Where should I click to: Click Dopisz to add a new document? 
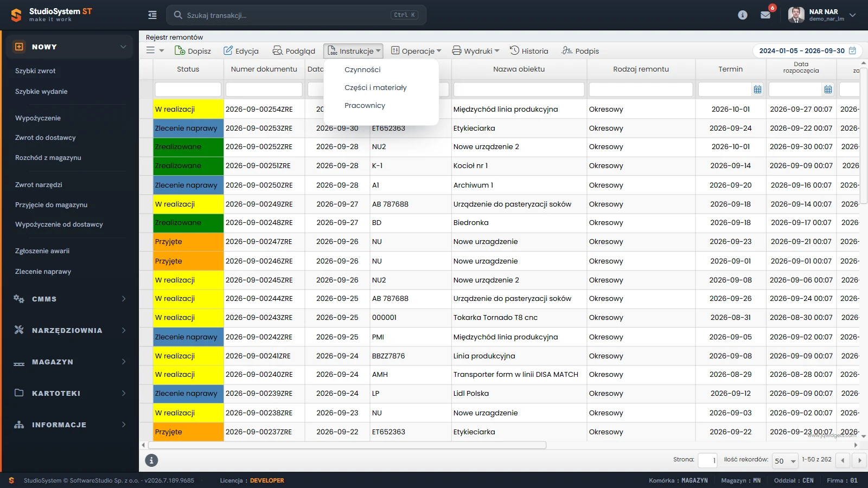[x=193, y=51]
